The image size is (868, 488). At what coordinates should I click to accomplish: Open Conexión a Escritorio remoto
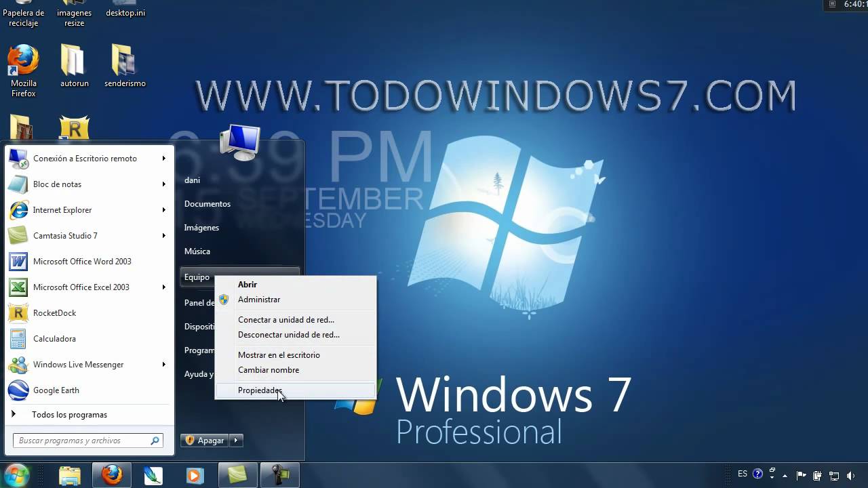pos(88,159)
